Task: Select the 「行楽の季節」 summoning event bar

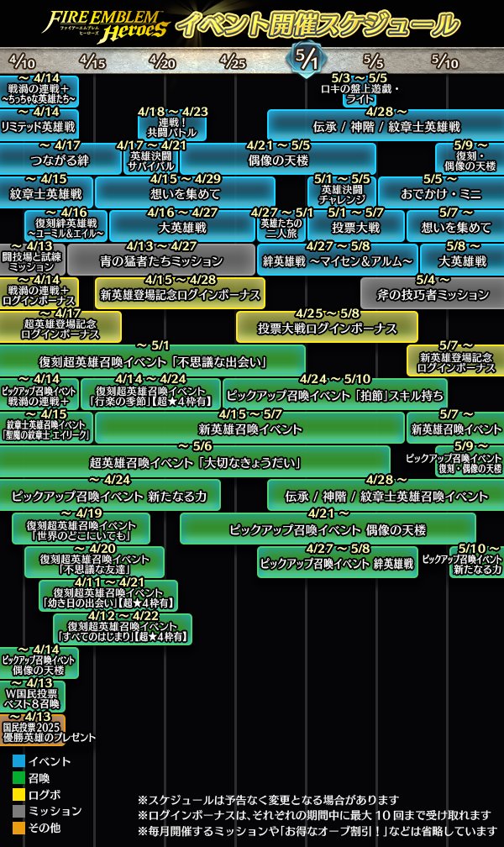Action: [x=150, y=396]
